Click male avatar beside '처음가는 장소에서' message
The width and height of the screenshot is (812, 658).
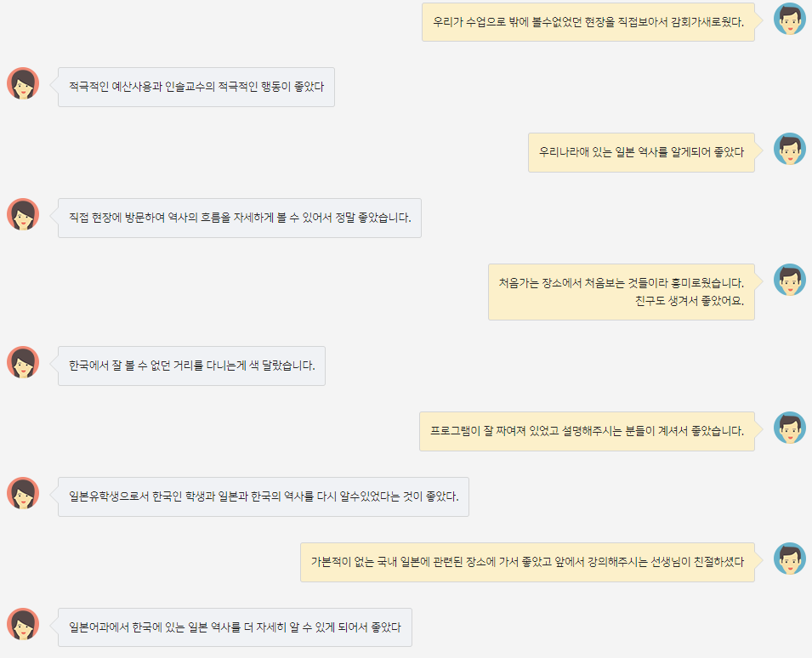pos(790,280)
